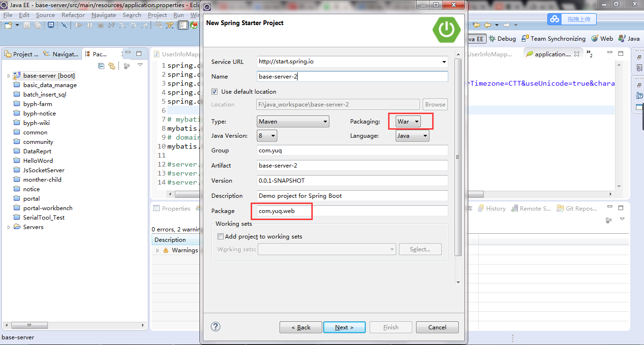The width and height of the screenshot is (644, 345).
Task: Click the Save toolbar icon
Action: [27, 25]
